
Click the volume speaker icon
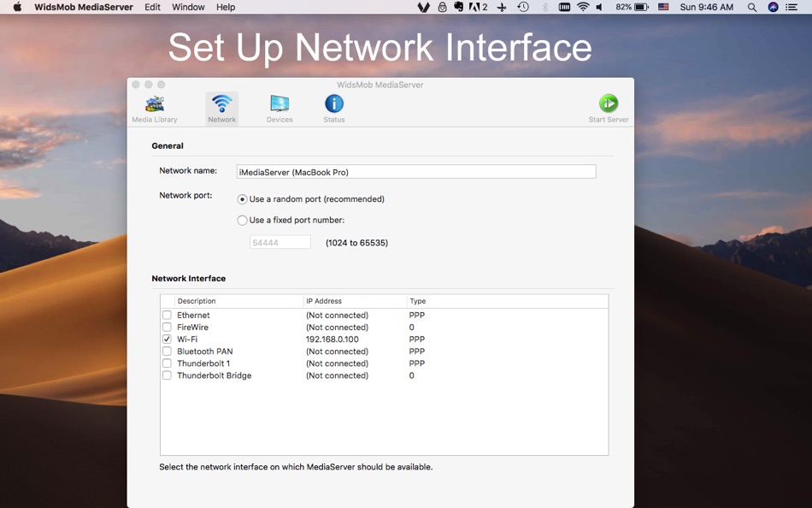pos(599,7)
